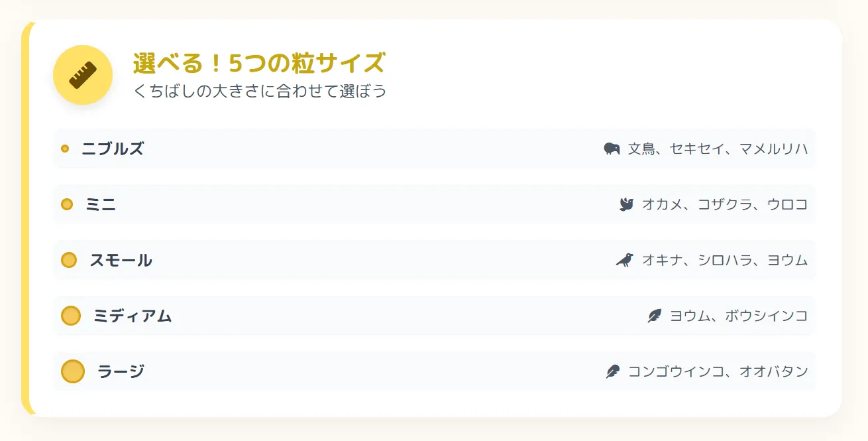Image resolution: width=868 pixels, height=441 pixels.
Task: Pick the ラージ size label
Action: click(121, 371)
